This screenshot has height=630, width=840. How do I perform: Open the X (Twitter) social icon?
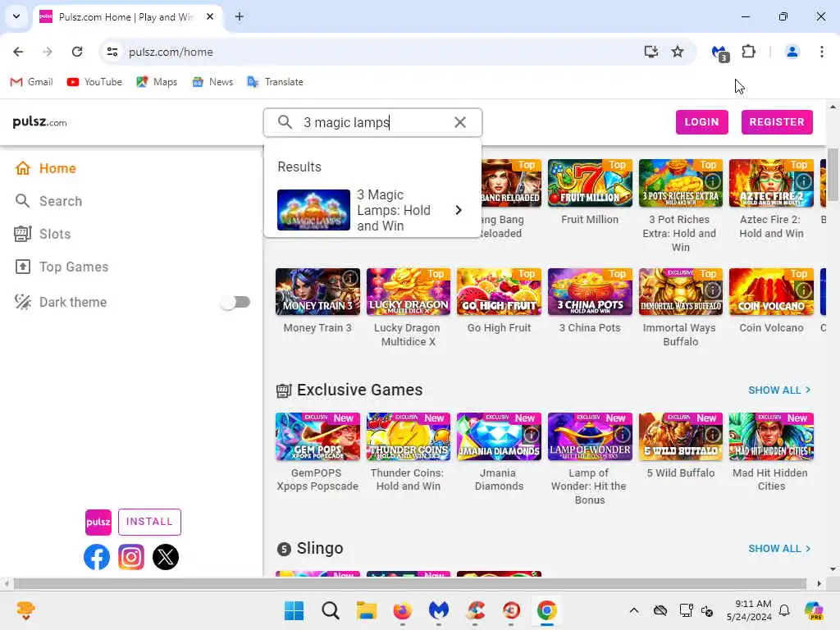(x=166, y=557)
